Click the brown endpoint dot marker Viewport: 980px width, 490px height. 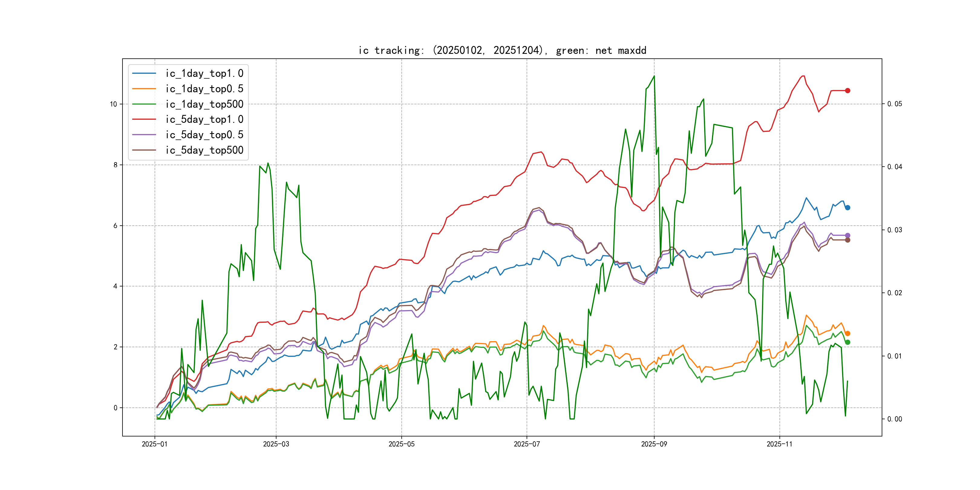(x=848, y=240)
